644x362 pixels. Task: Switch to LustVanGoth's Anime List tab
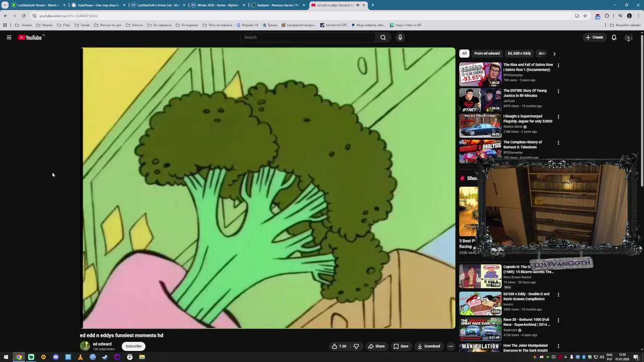(158, 5)
